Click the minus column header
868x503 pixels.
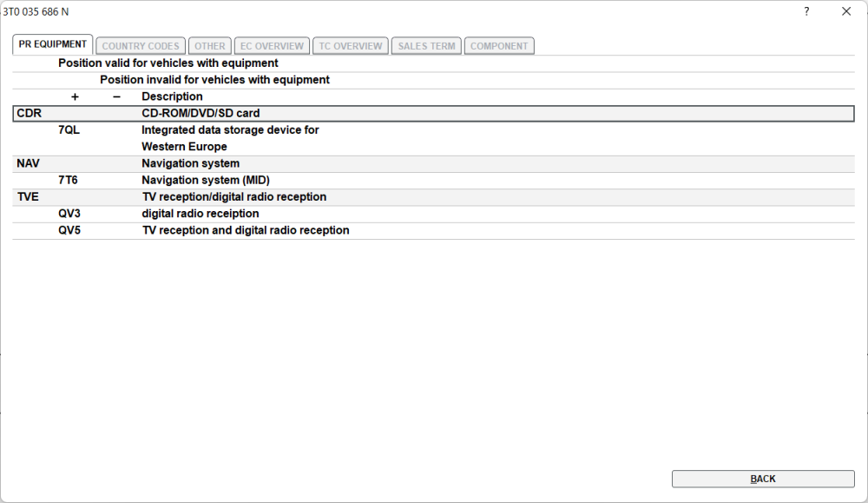click(x=116, y=97)
